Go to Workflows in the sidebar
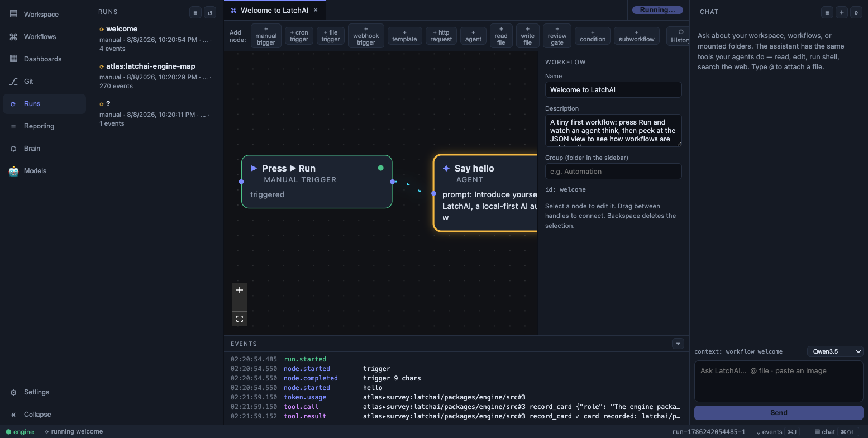The width and height of the screenshot is (868, 438). [44, 37]
